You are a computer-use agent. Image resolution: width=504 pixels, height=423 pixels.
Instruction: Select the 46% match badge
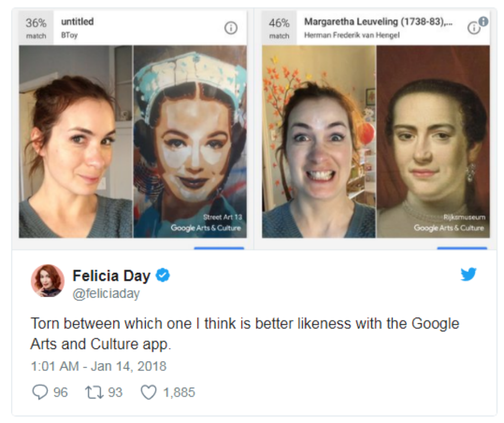click(x=279, y=28)
